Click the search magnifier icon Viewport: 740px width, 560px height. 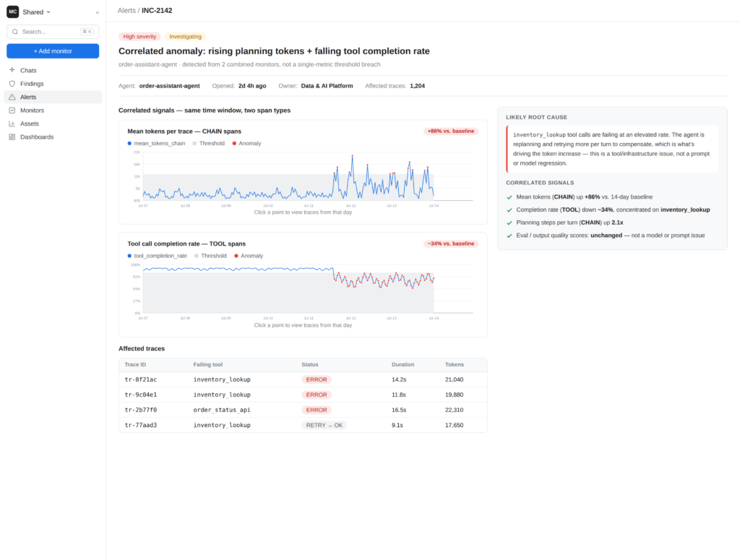(15, 32)
